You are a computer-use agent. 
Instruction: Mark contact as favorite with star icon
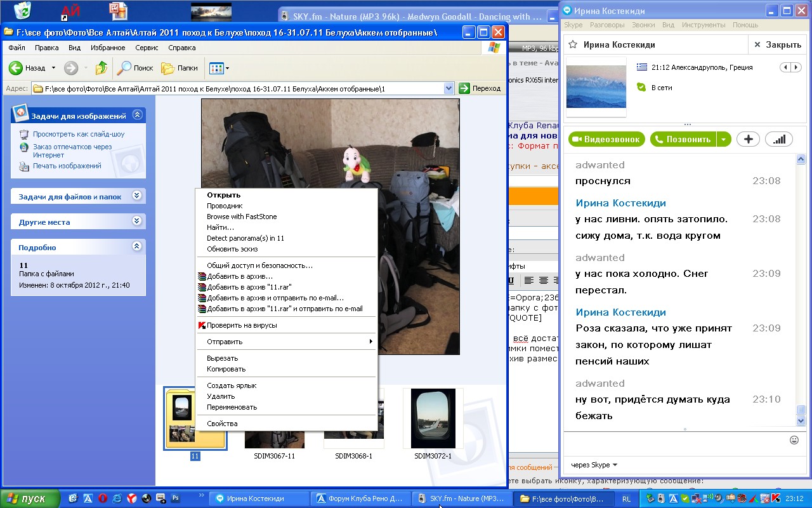click(573, 45)
